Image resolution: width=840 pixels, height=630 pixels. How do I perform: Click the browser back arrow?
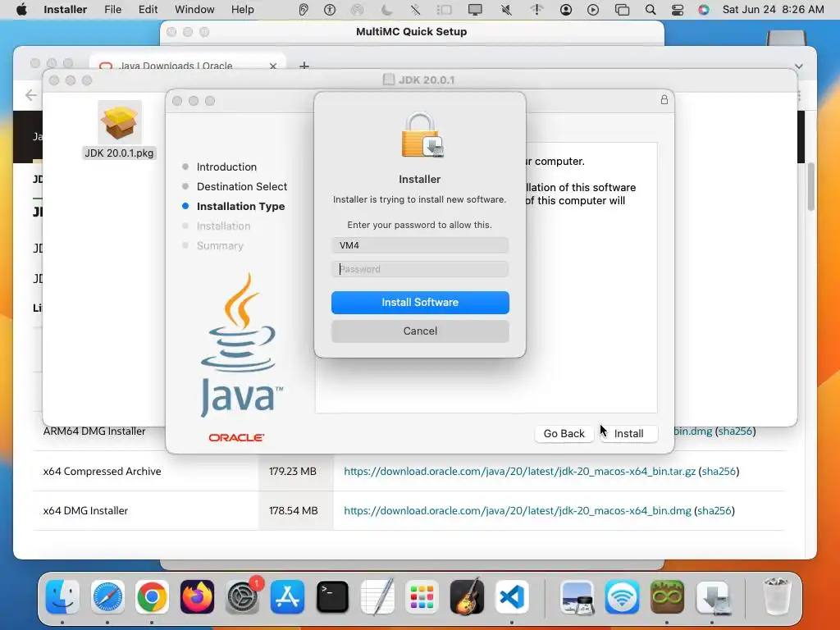(31, 95)
